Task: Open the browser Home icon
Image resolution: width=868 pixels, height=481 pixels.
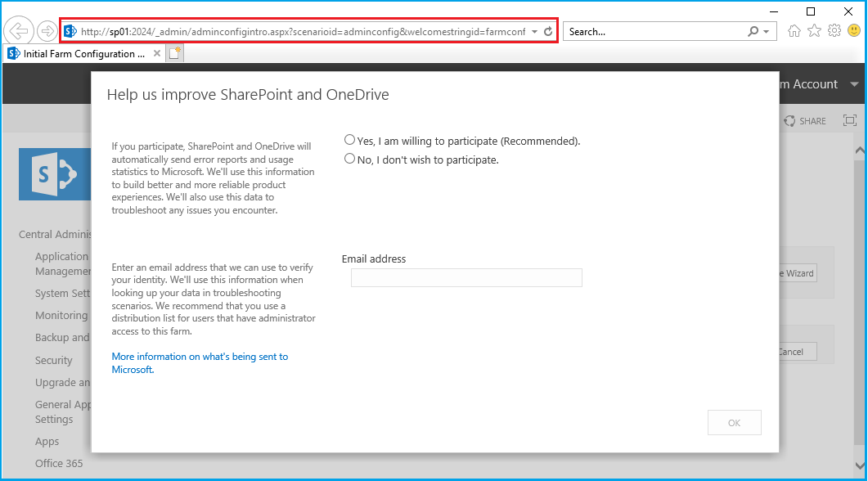Action: tap(794, 31)
